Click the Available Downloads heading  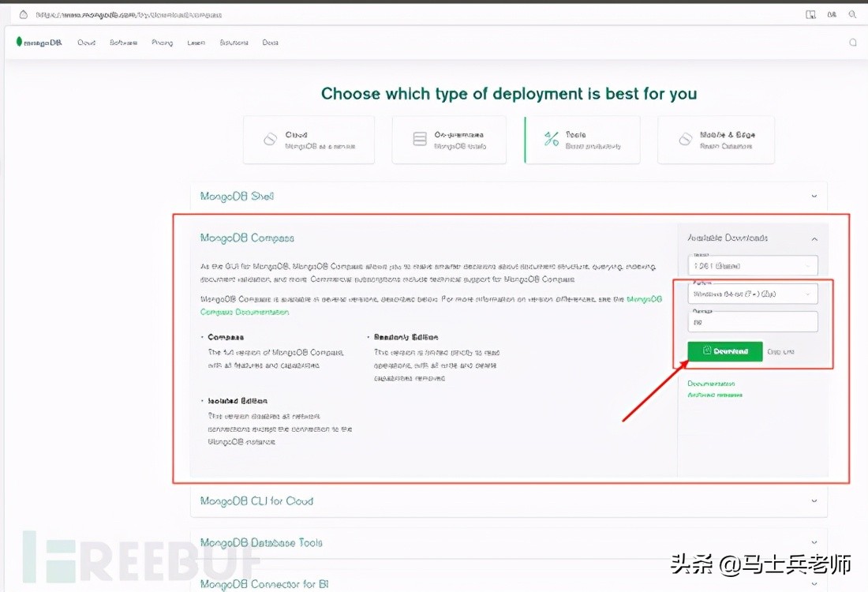[x=728, y=238]
